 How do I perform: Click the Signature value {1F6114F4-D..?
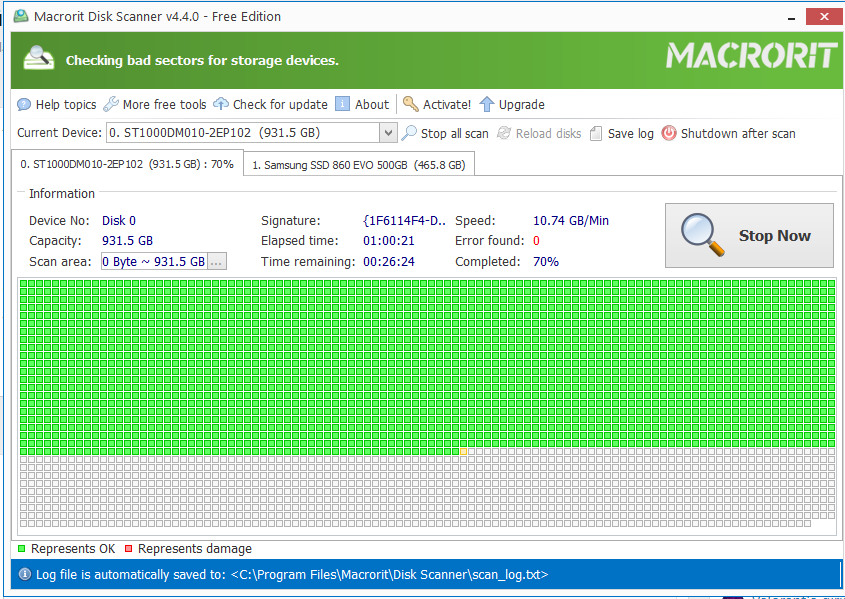(405, 220)
